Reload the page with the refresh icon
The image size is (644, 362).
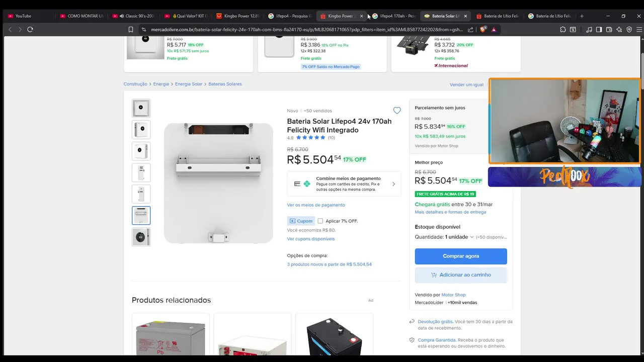[30, 30]
